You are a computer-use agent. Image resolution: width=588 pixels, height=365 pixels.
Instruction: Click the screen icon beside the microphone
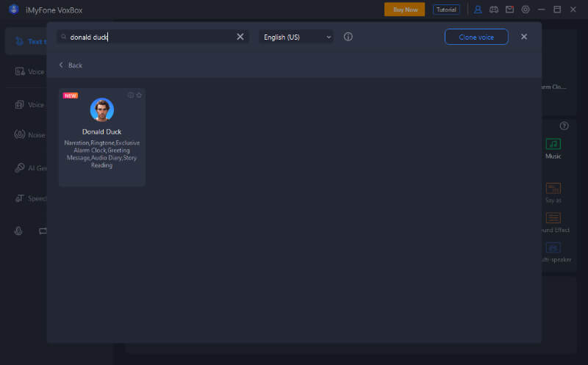pos(43,231)
